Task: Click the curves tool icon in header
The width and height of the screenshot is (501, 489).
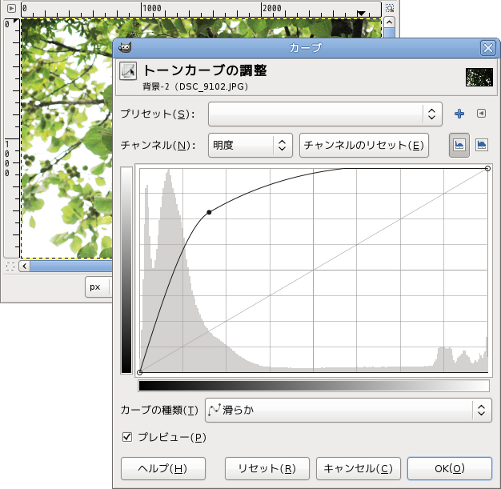Action: click(128, 71)
